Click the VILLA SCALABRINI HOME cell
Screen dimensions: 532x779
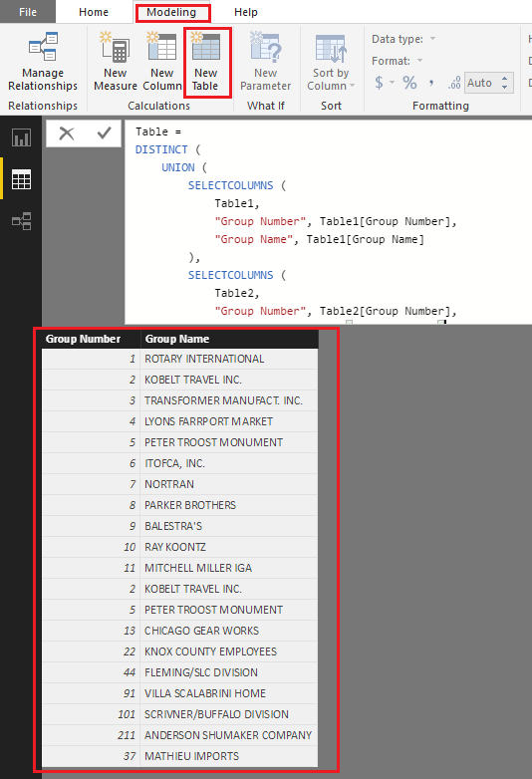[229, 693]
